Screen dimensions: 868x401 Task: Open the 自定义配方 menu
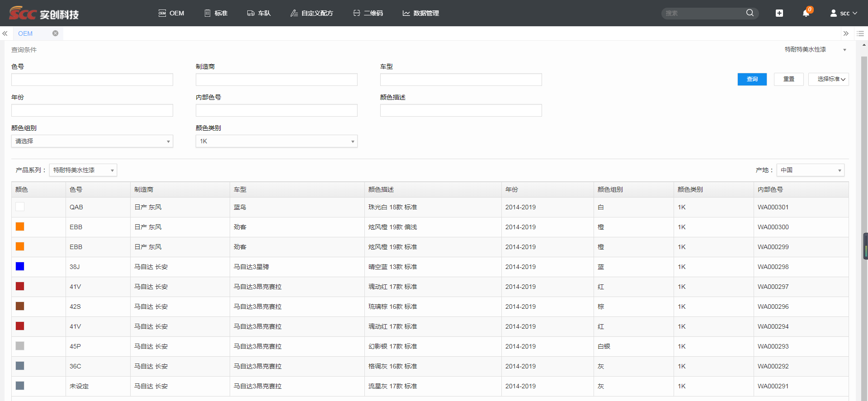tap(312, 13)
